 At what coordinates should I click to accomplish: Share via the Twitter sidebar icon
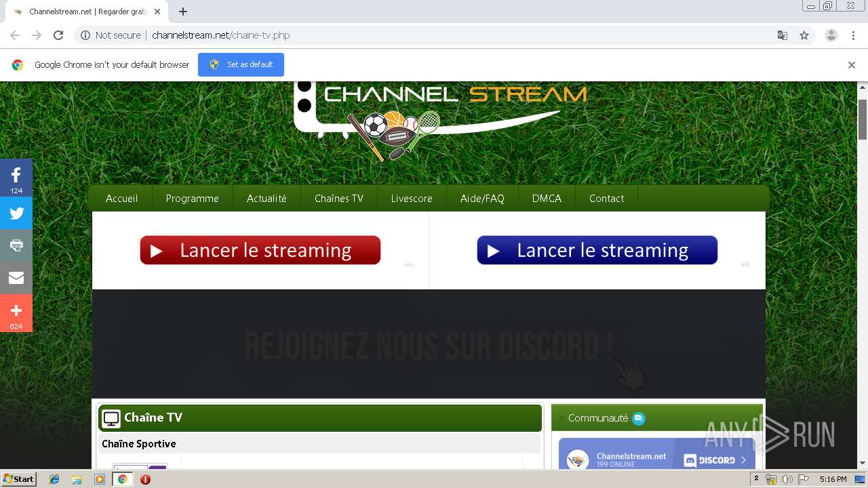[16, 213]
